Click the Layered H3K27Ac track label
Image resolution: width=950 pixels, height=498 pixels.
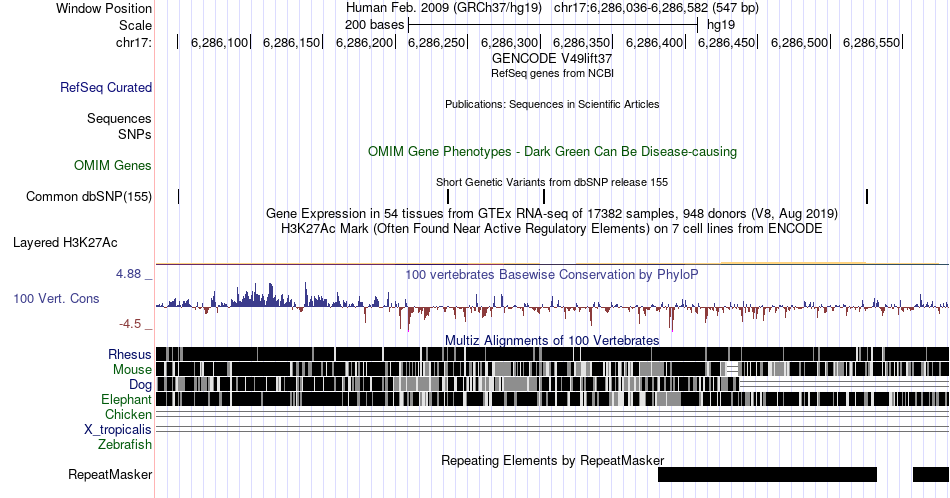coord(65,242)
